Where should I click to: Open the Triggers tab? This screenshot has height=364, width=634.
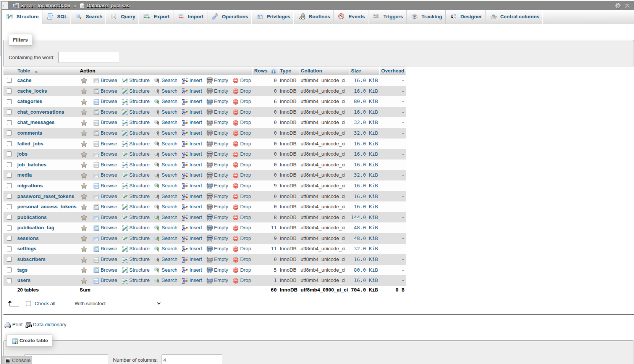388,17
